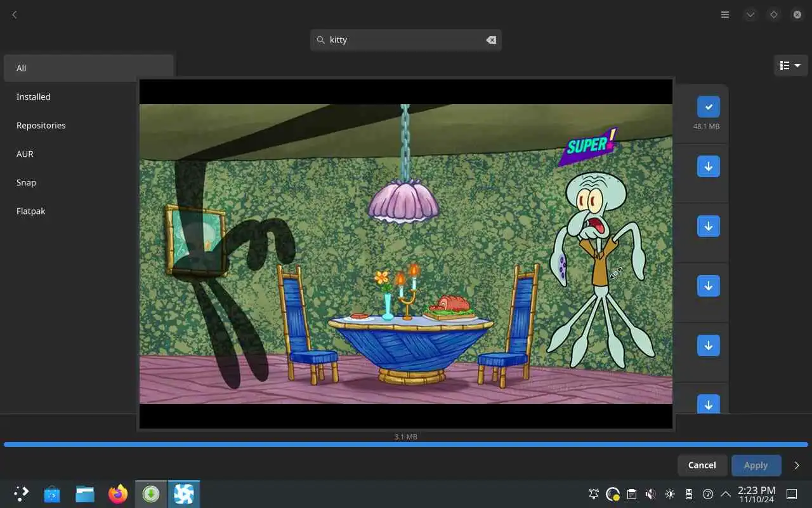Clear the kitty search text
The image size is (812, 508).
tap(491, 40)
